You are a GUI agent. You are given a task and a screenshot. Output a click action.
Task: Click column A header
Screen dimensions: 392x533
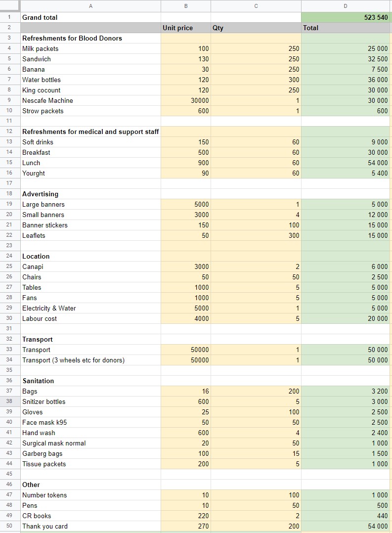pos(90,6)
